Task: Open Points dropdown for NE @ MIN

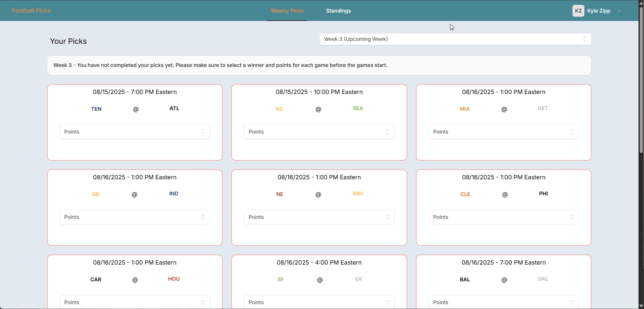Action: (319, 217)
